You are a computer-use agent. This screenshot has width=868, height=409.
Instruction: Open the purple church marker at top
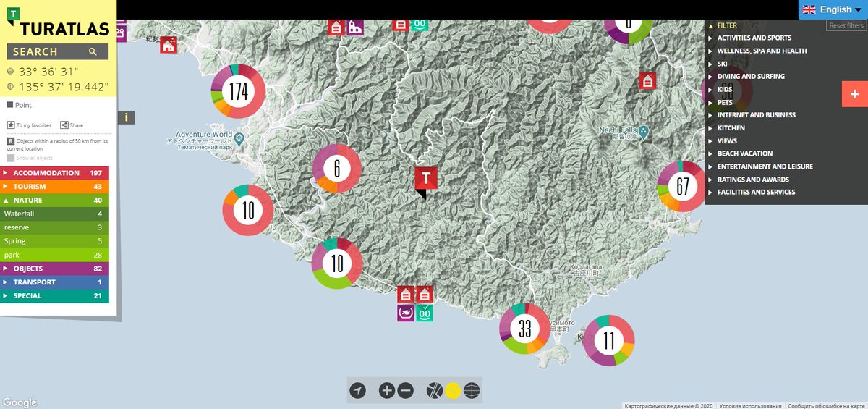[x=354, y=27]
